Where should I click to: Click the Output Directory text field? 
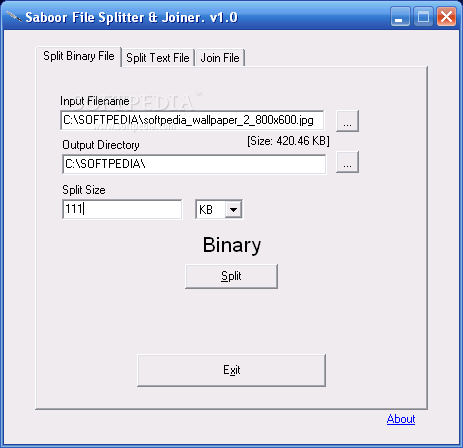[x=194, y=164]
